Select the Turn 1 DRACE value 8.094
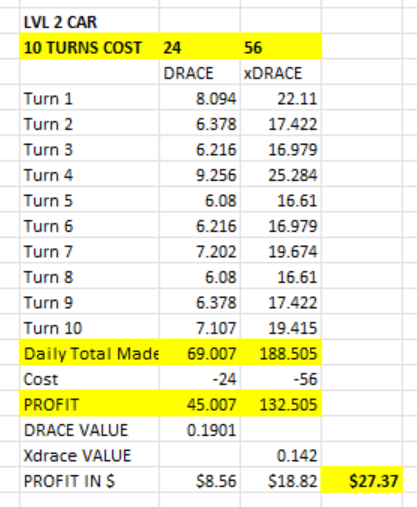This screenshot has width=417, height=507. (x=200, y=98)
